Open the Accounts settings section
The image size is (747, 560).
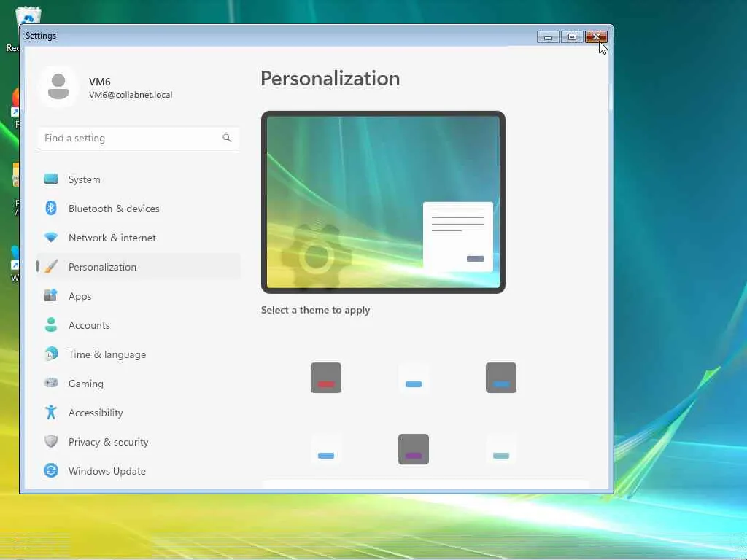pos(138,325)
